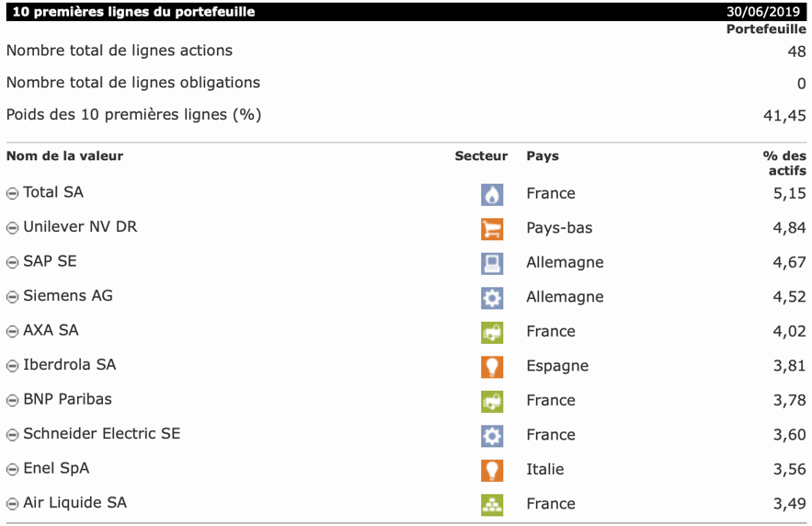The width and height of the screenshot is (812, 526).
Task: Click the technology sector icon for SAP SE
Action: coord(492,263)
